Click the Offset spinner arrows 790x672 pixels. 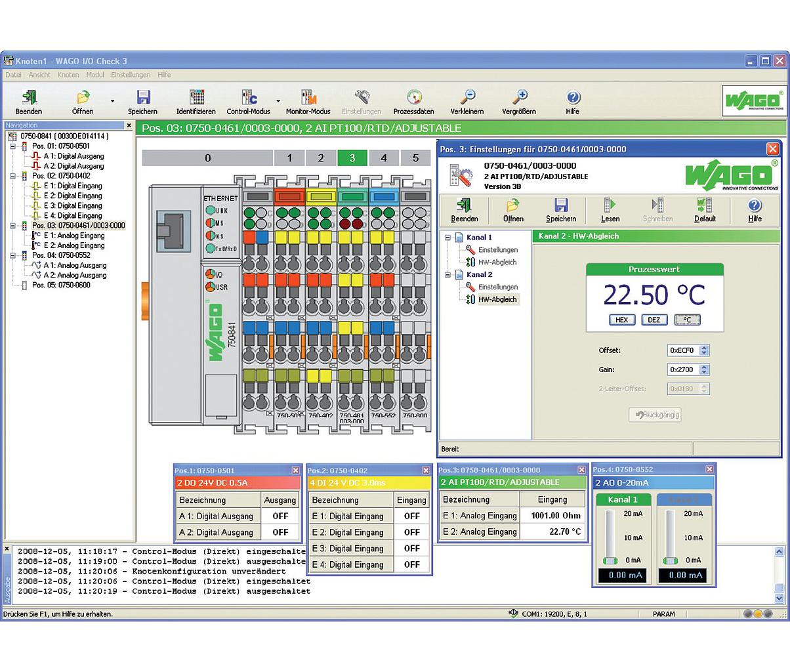coord(705,351)
